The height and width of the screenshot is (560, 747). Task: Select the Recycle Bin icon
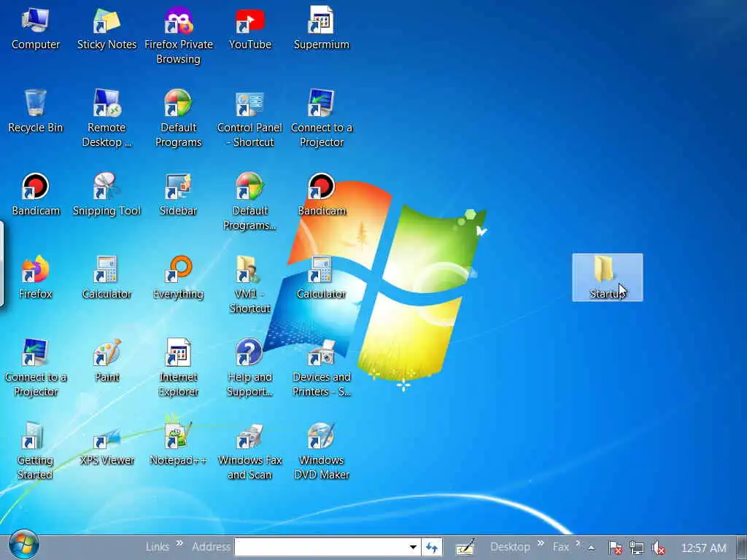pos(36,112)
